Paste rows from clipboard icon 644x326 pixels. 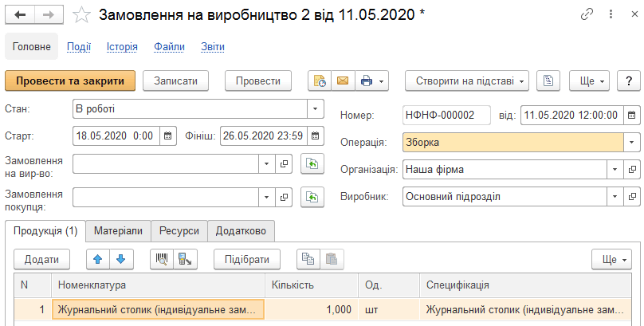click(332, 259)
